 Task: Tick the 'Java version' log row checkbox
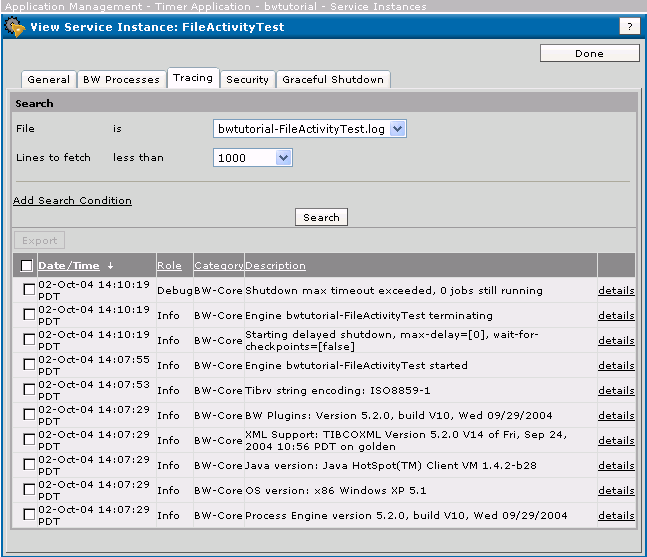pos(28,465)
